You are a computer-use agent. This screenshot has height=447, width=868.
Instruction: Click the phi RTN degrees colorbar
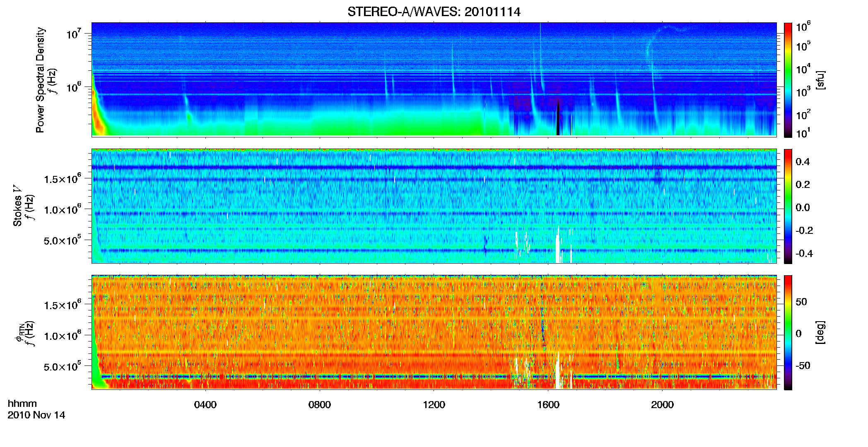(788, 332)
